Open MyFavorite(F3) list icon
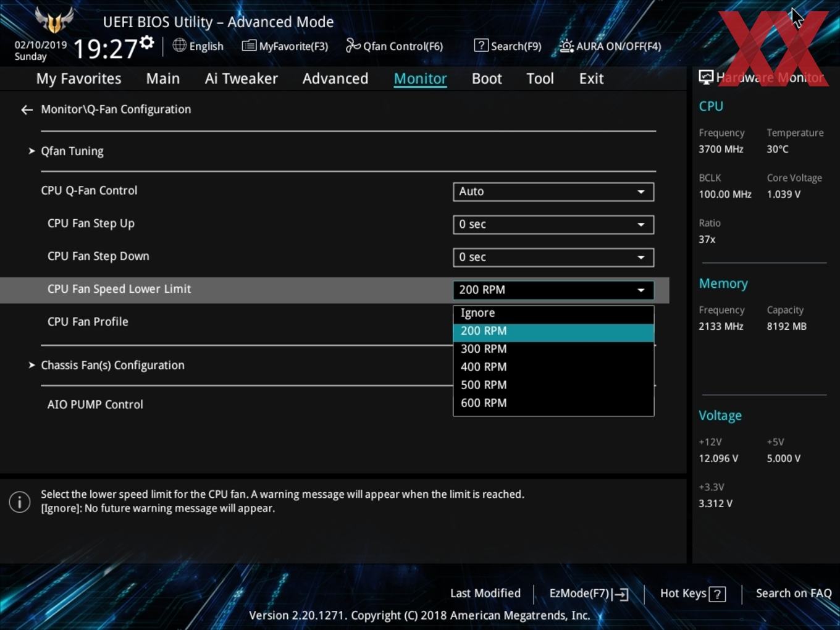This screenshot has width=840, height=630. tap(249, 46)
